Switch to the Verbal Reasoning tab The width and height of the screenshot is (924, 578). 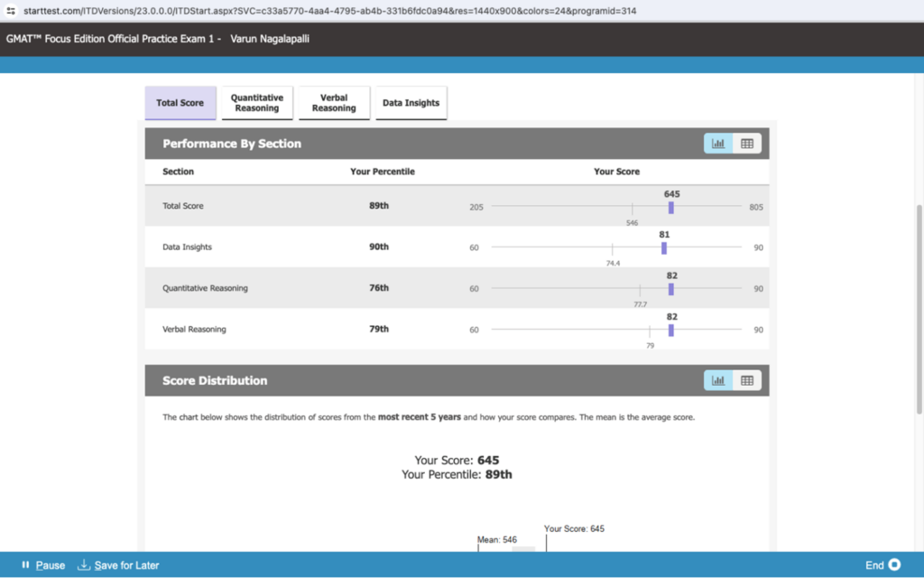coord(334,103)
